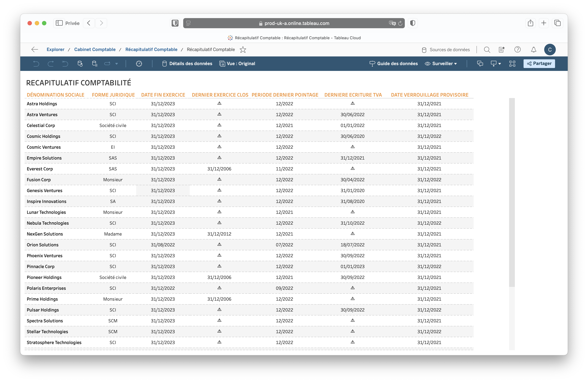Screen dimensions: 588x382
Task: Mark view as favorite with star icon
Action: [243, 50]
